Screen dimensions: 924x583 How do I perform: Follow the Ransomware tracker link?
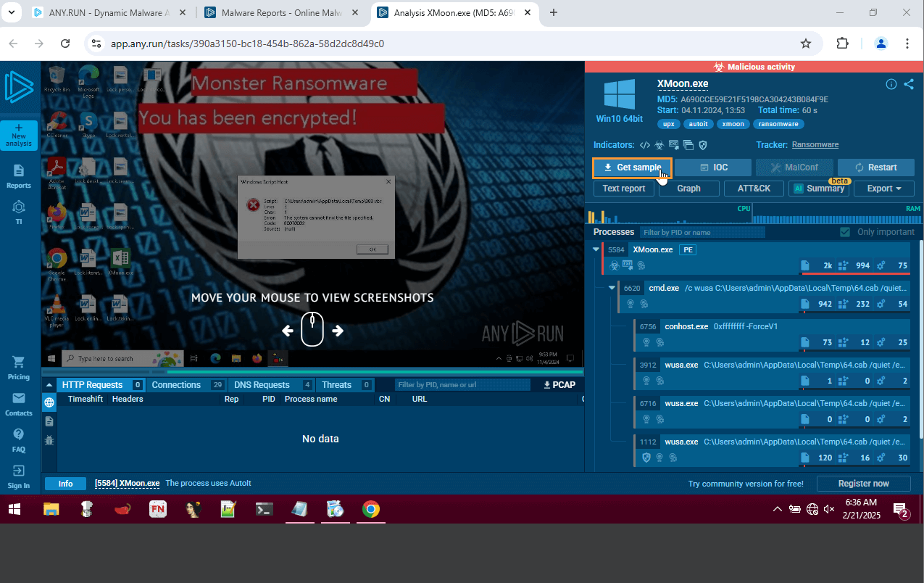tap(815, 145)
